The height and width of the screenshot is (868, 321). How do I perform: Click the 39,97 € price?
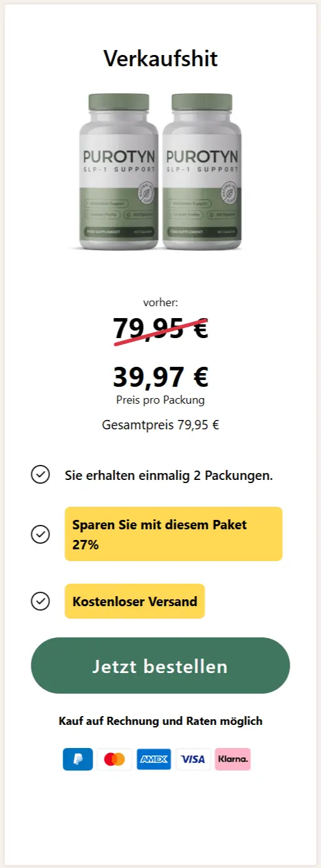click(x=160, y=377)
